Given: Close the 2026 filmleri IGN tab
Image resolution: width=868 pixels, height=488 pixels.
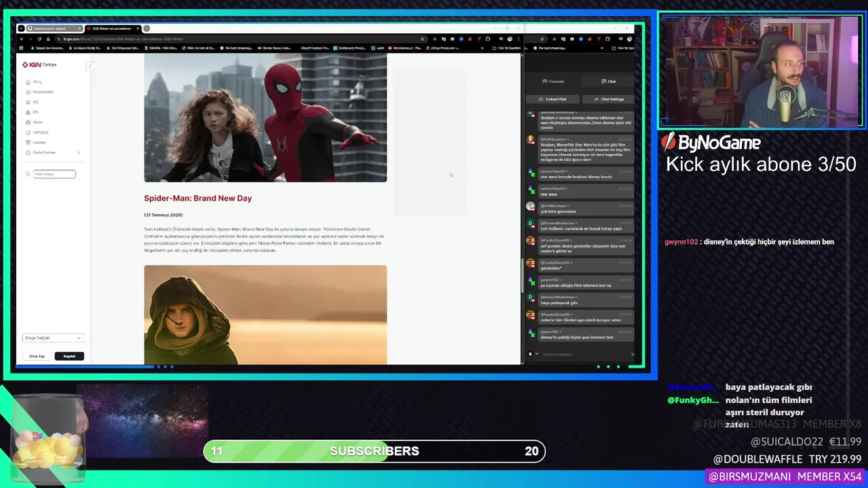Looking at the screenshot, I should point(138,28).
